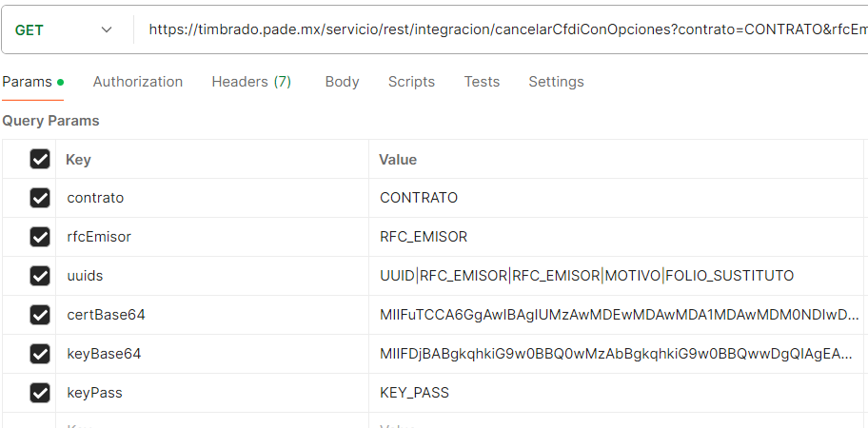Click the certBase64 key name cell
868x428 pixels.
(x=212, y=315)
